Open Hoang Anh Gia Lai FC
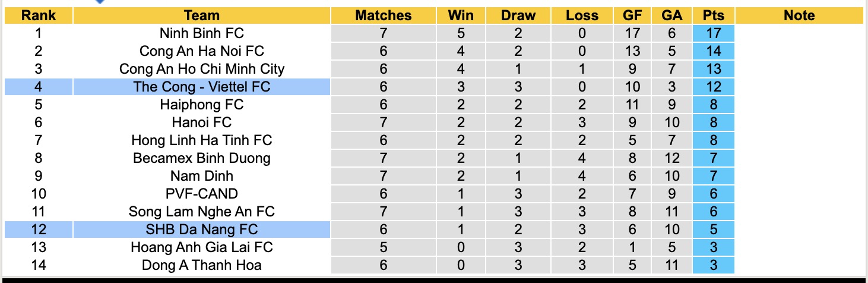Screen dimensions: 868x283 [202, 247]
